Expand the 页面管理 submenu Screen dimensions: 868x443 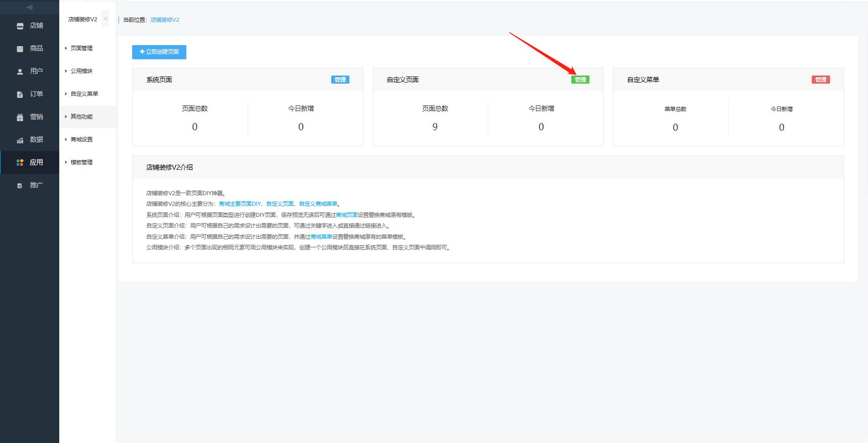[88, 48]
